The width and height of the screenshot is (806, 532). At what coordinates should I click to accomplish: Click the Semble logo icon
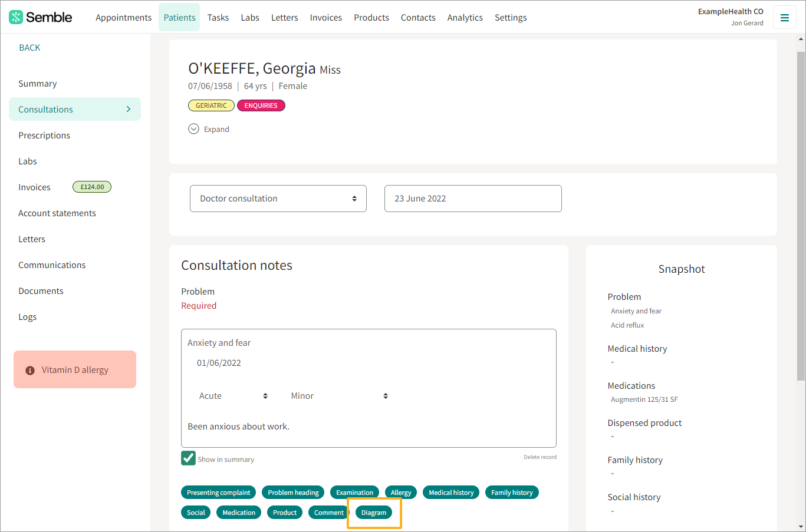click(x=16, y=17)
